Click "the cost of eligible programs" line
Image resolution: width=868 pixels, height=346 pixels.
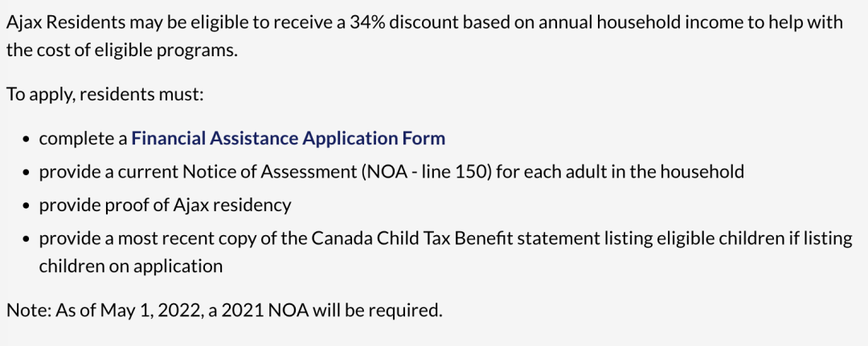[x=122, y=51]
